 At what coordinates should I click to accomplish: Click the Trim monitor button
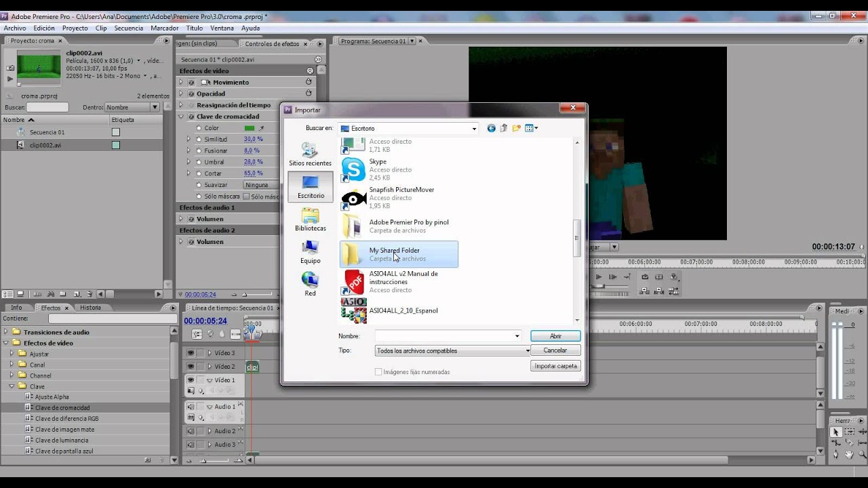(673, 292)
